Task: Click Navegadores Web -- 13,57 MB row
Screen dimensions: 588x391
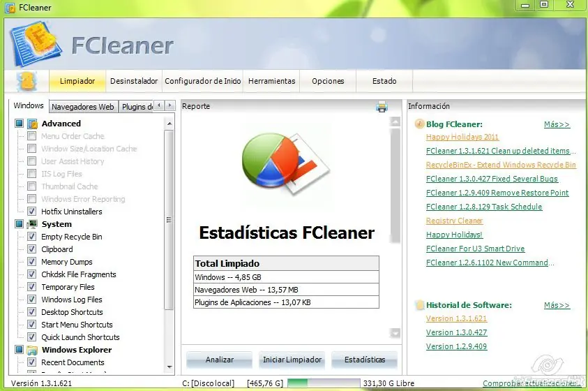Action: coord(286,290)
